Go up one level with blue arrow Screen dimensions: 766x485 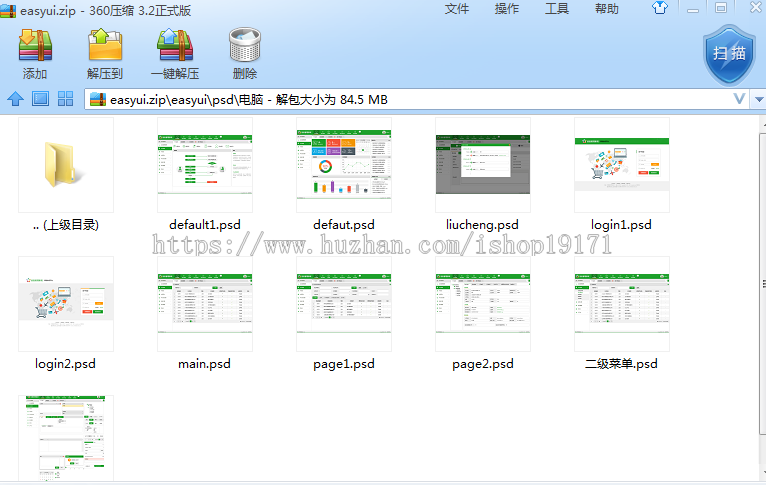tap(15, 99)
